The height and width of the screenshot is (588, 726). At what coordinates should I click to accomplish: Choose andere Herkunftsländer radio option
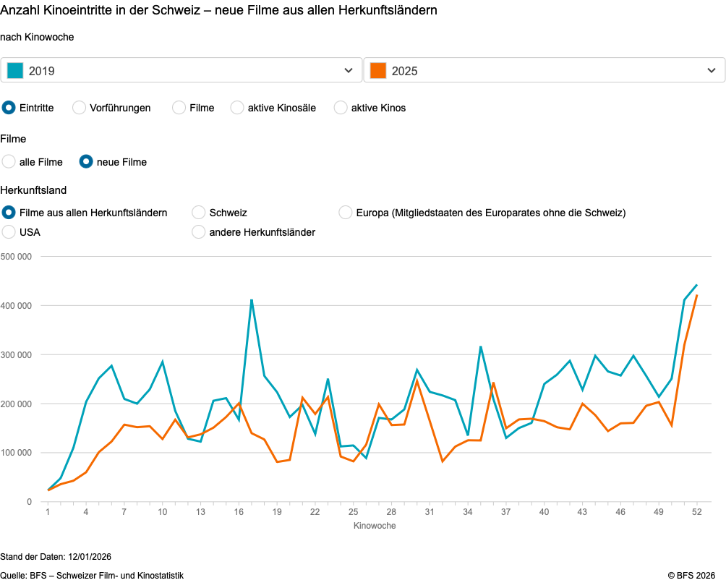(198, 232)
